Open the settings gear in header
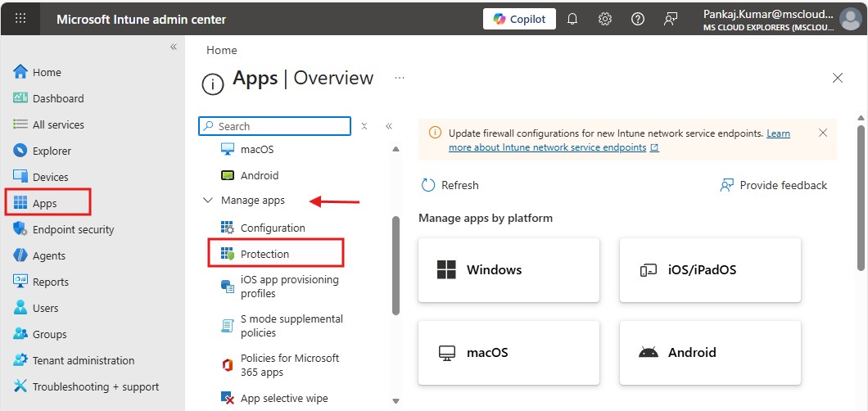Image resolution: width=868 pixels, height=411 pixels. coord(605,19)
